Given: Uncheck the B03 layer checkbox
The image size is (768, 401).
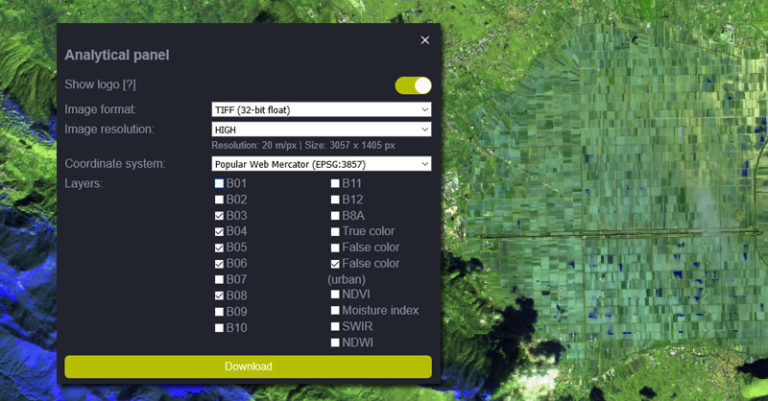Looking at the screenshot, I should 219,216.
